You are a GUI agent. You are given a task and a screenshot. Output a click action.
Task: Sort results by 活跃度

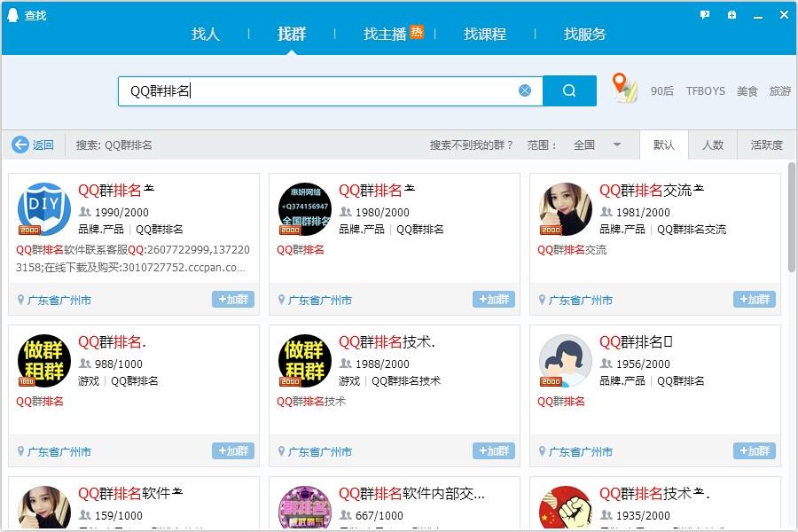point(764,145)
